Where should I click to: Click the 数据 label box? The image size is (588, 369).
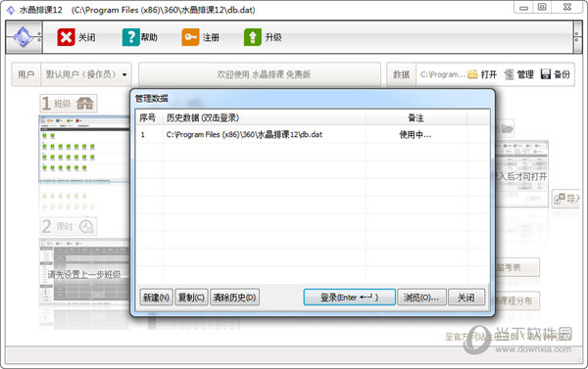click(401, 74)
